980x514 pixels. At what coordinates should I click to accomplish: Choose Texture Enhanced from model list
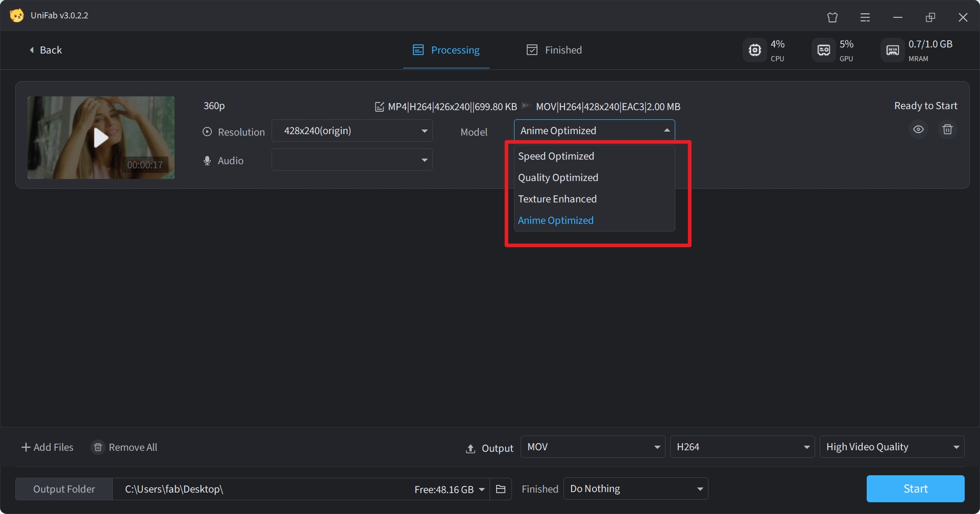coord(557,199)
